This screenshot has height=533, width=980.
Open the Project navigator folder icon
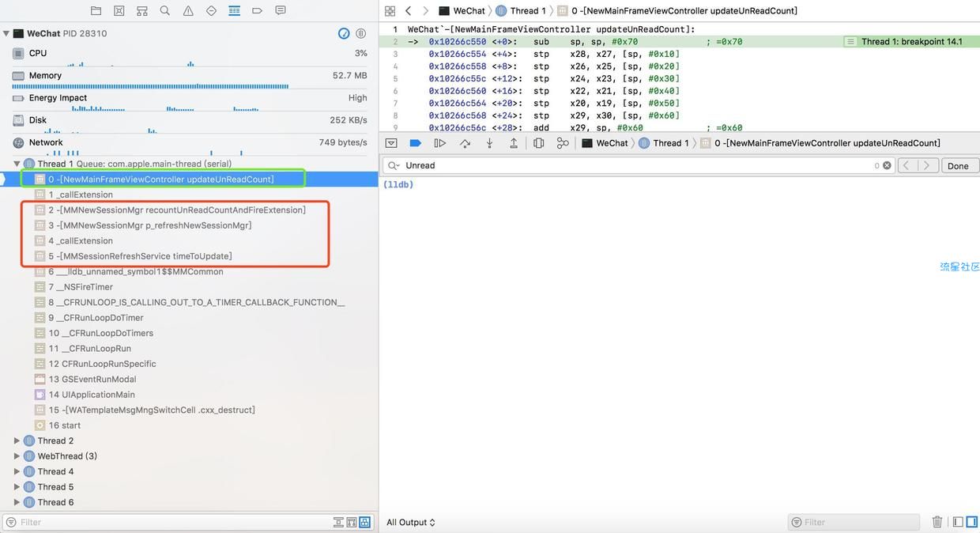tap(96, 11)
